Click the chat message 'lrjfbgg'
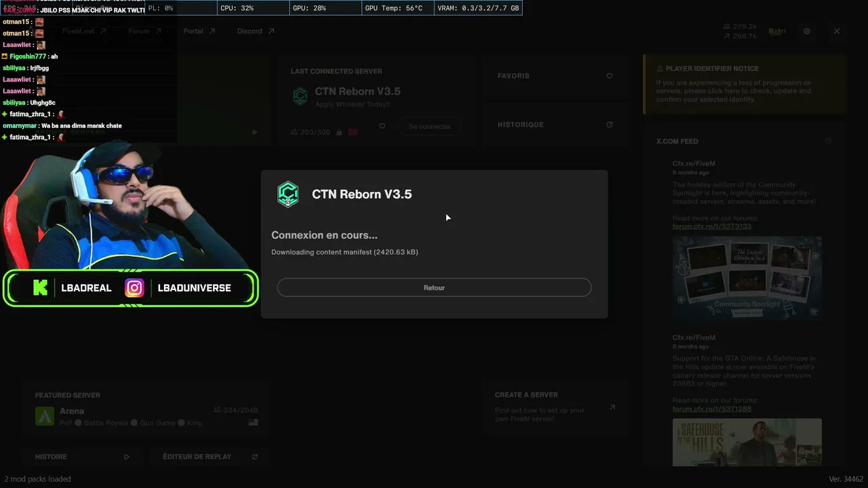This screenshot has height=488, width=868. pos(39,68)
